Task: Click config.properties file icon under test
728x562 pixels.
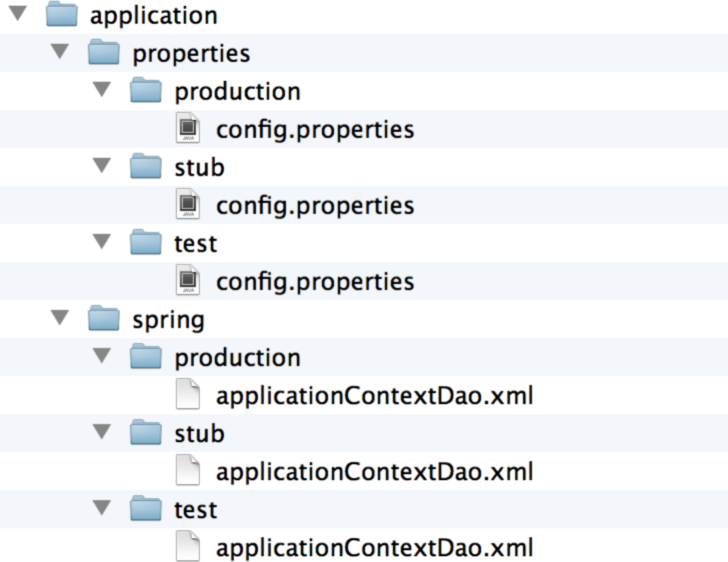Action: 188,281
